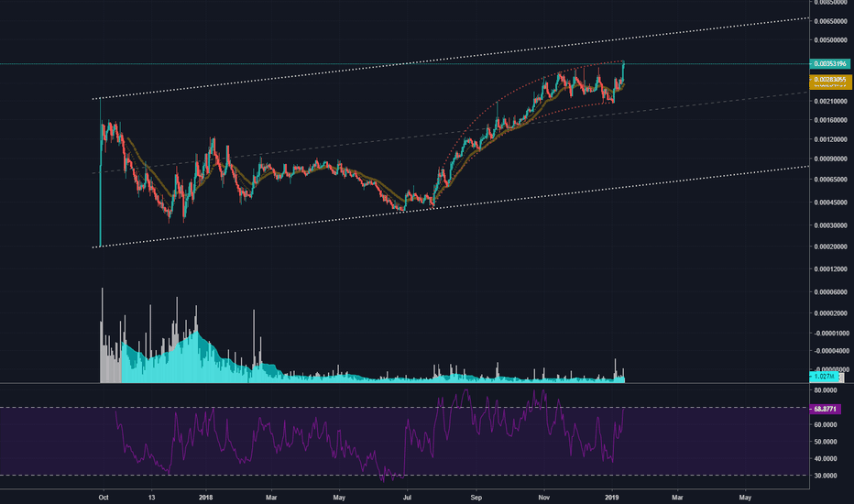
Task: Click the teal 0.00353196 current price tag
Action: (x=829, y=64)
